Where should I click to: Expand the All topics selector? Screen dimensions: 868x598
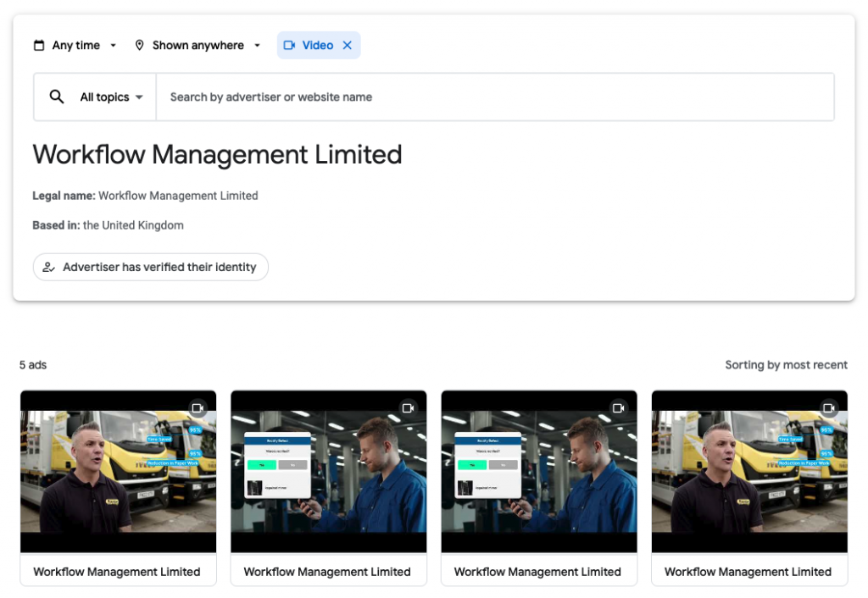coord(110,97)
